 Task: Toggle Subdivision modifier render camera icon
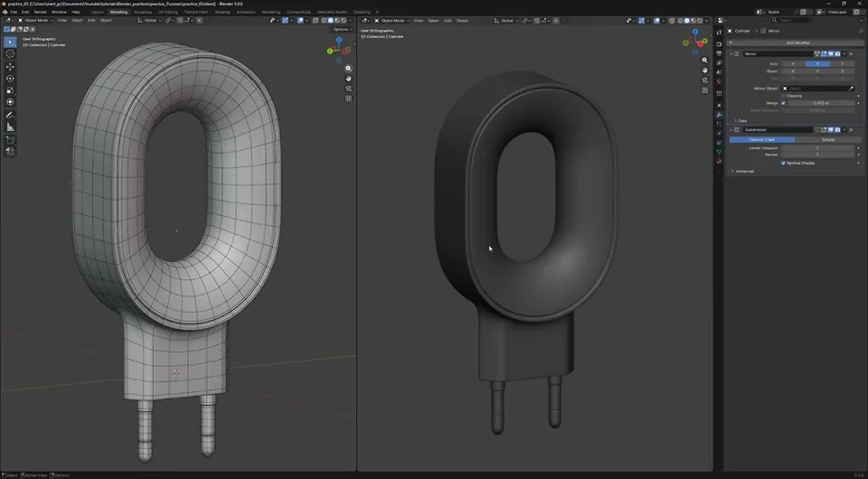coord(837,129)
